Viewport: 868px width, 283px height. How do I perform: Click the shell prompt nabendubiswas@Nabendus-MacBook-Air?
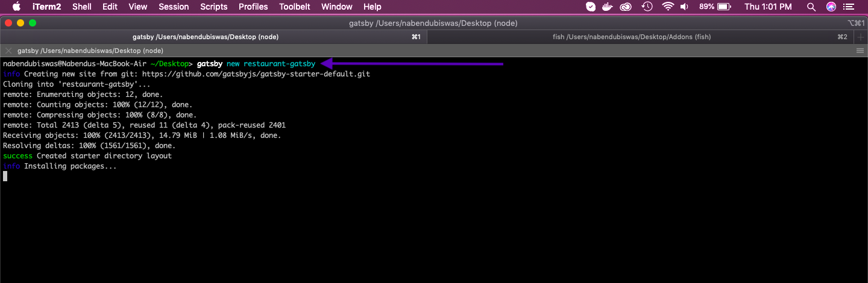75,64
